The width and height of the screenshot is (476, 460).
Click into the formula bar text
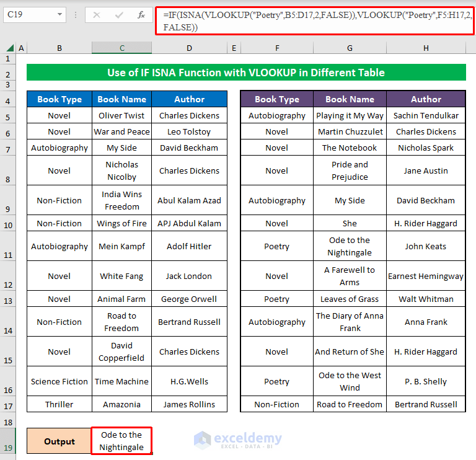click(x=314, y=21)
